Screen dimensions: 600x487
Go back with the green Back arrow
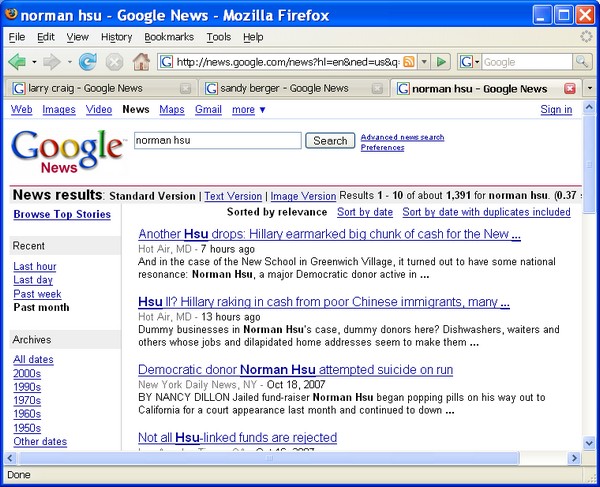tap(17, 62)
